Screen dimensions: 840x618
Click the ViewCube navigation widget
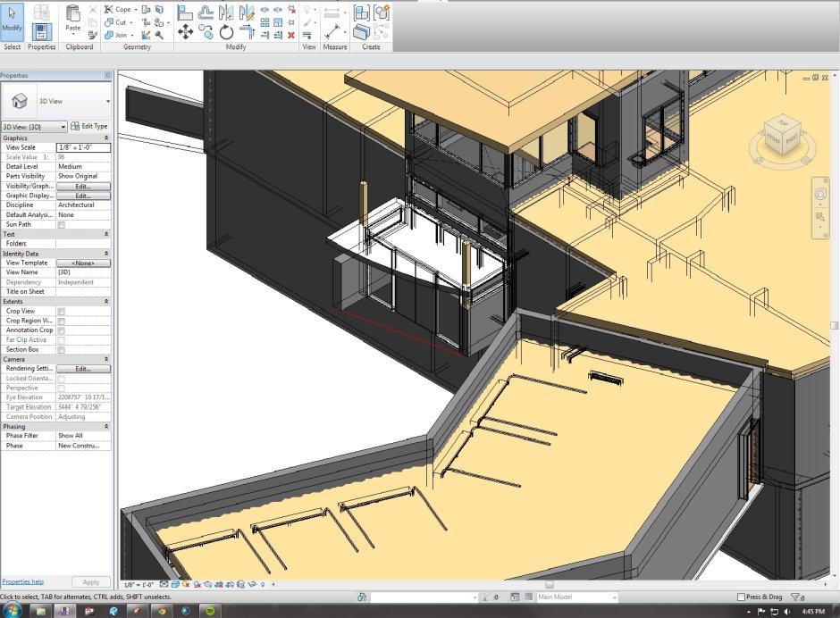[x=780, y=135]
